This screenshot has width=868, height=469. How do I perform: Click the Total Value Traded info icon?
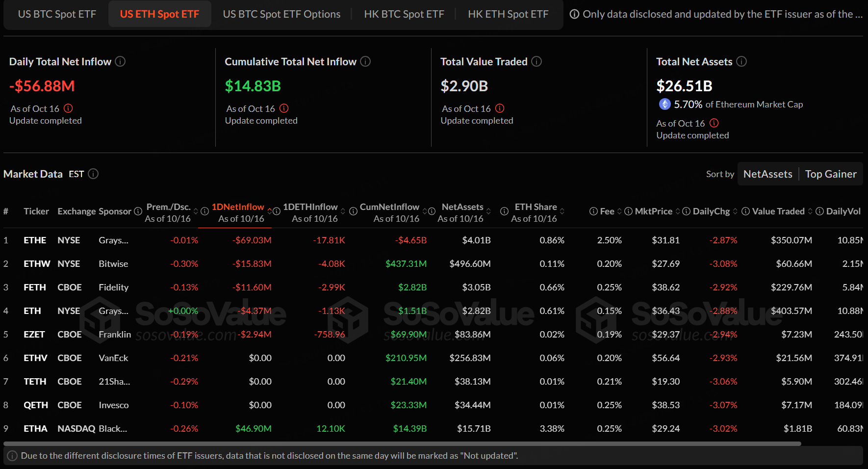point(536,61)
